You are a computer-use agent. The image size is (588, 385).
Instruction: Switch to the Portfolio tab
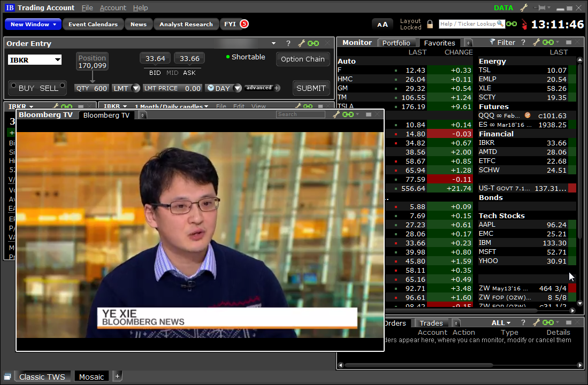(x=396, y=43)
